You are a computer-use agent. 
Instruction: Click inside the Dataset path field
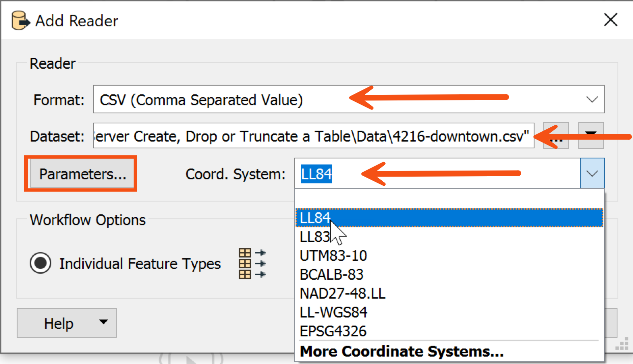coord(313,136)
